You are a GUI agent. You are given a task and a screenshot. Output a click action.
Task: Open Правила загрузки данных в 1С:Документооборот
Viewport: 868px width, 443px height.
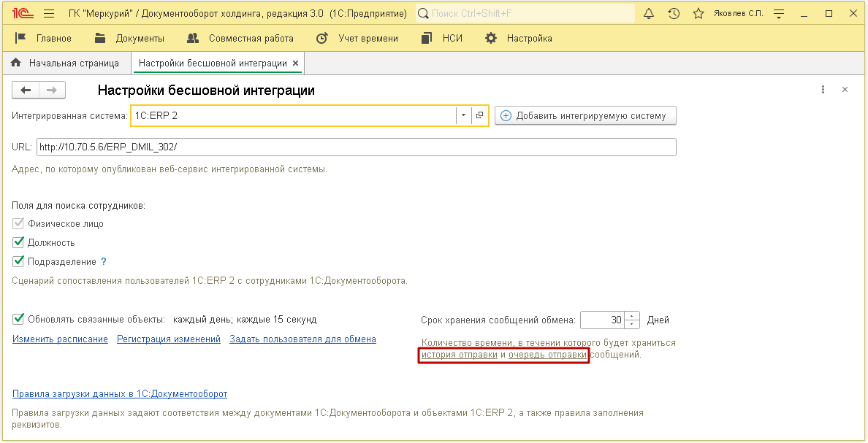click(x=120, y=394)
